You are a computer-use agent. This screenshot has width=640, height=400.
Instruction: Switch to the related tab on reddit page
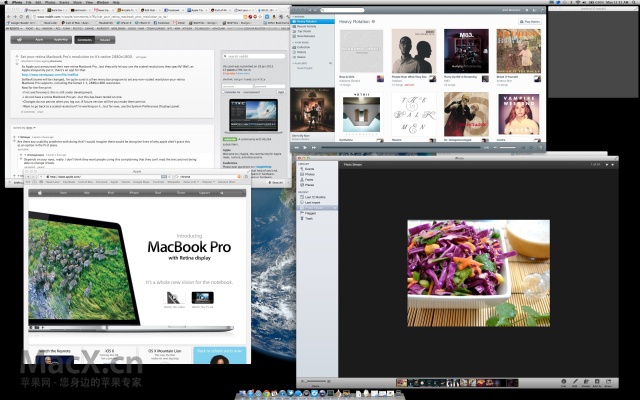coord(105,40)
